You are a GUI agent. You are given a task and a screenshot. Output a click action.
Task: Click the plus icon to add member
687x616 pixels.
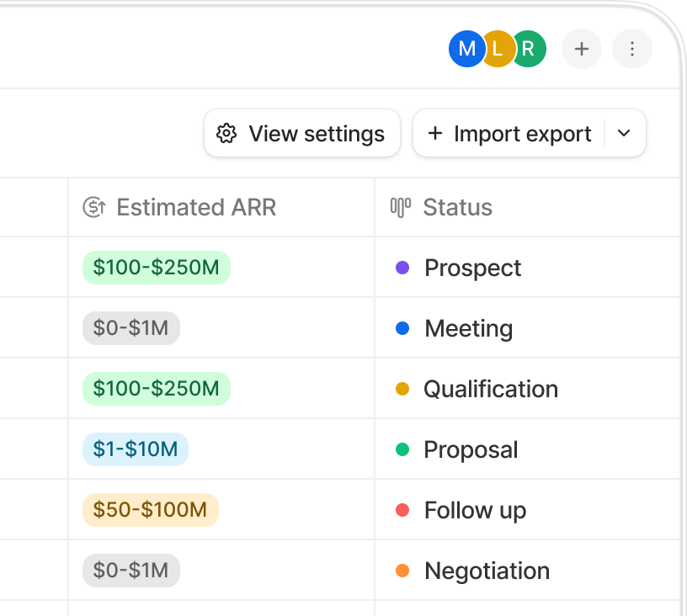coord(582,49)
